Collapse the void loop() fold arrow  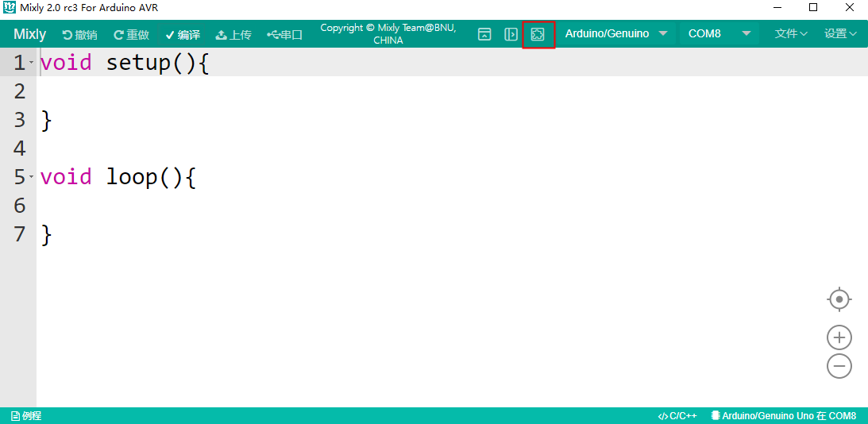tap(32, 176)
